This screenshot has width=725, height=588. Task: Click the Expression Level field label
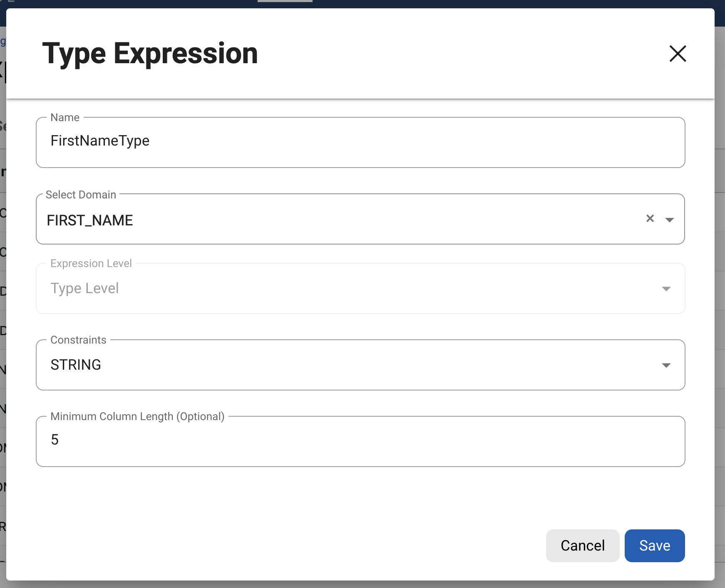tap(91, 263)
